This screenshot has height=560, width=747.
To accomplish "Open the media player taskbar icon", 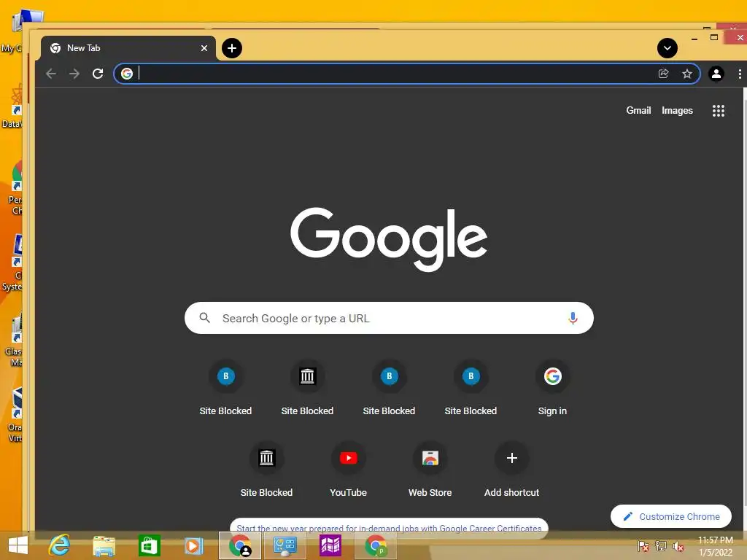I will [193, 545].
